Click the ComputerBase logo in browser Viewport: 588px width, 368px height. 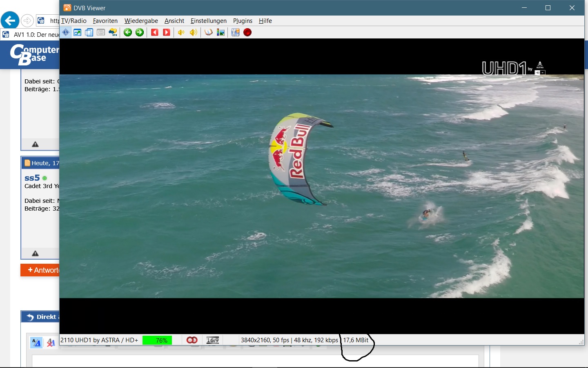point(35,54)
